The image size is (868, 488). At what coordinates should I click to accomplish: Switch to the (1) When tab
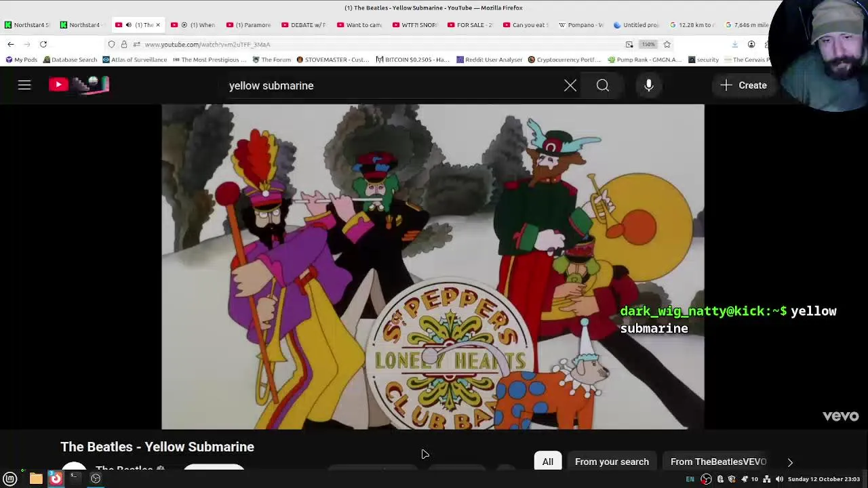pyautogui.click(x=193, y=25)
